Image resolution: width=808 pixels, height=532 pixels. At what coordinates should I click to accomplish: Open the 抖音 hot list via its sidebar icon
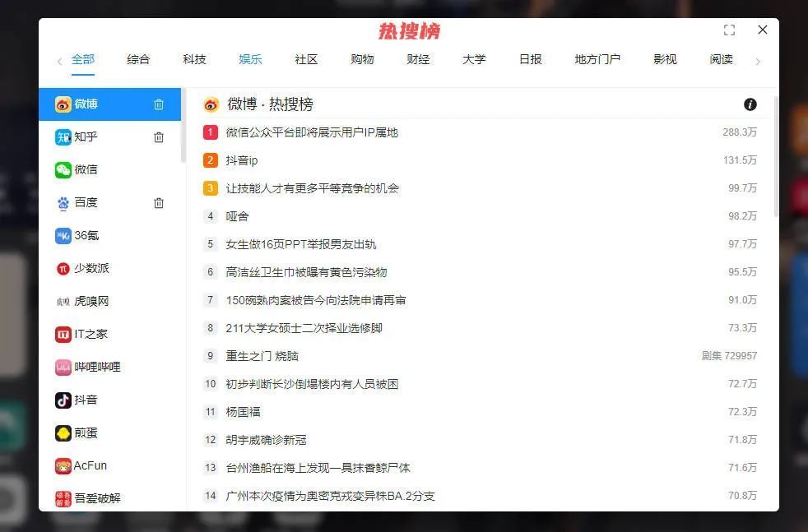click(x=63, y=400)
